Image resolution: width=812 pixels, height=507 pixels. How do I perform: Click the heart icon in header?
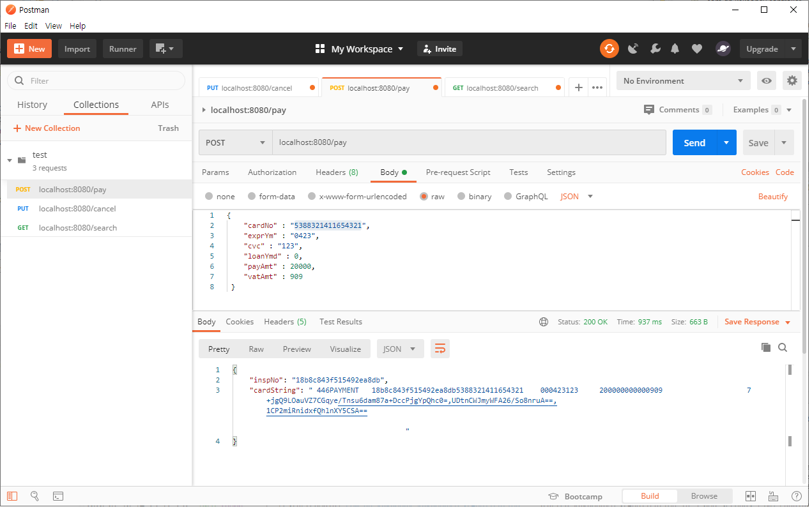click(697, 49)
